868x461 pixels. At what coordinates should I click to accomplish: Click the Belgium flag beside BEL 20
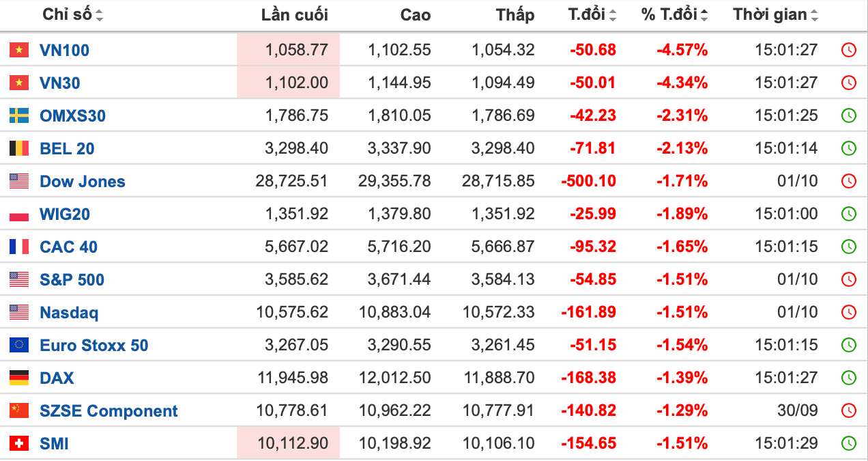click(19, 149)
